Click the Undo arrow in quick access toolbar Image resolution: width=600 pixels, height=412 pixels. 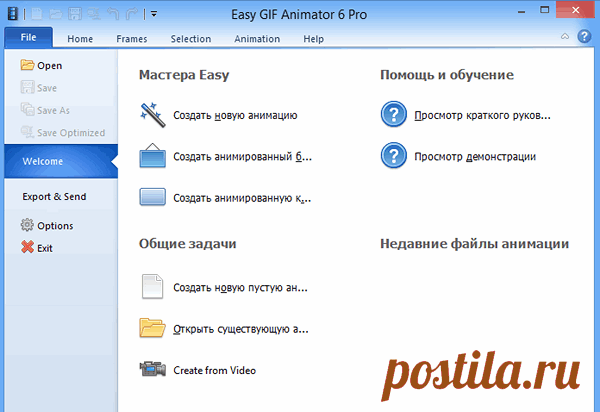click(x=113, y=14)
